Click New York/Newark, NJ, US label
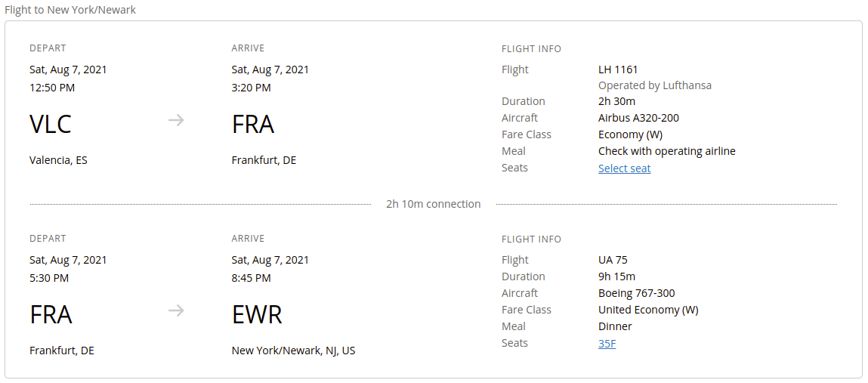 pos(293,351)
